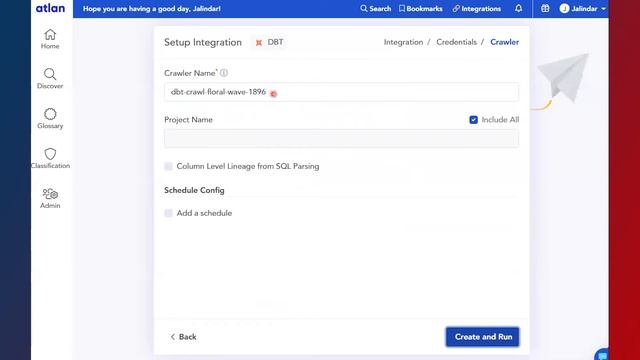Viewport: 640px width, 360px height.
Task: Go to Home in sidebar
Action: click(x=50, y=39)
